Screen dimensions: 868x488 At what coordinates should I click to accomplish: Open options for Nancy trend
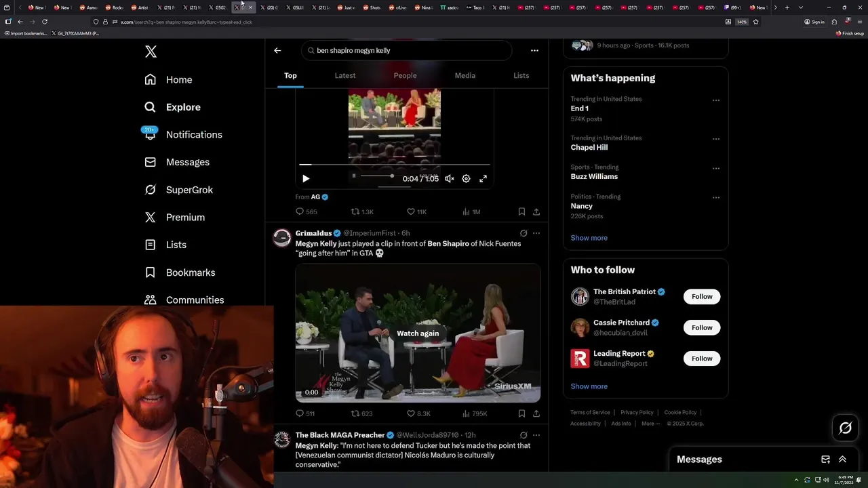715,198
